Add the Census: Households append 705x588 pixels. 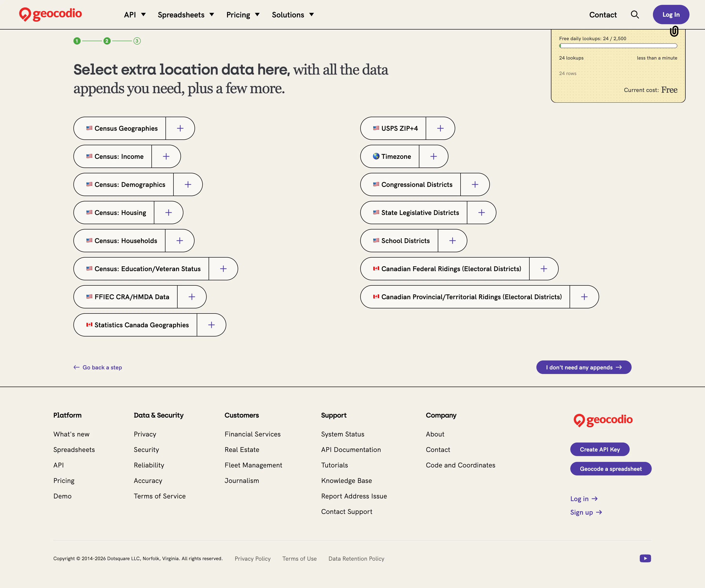180,241
